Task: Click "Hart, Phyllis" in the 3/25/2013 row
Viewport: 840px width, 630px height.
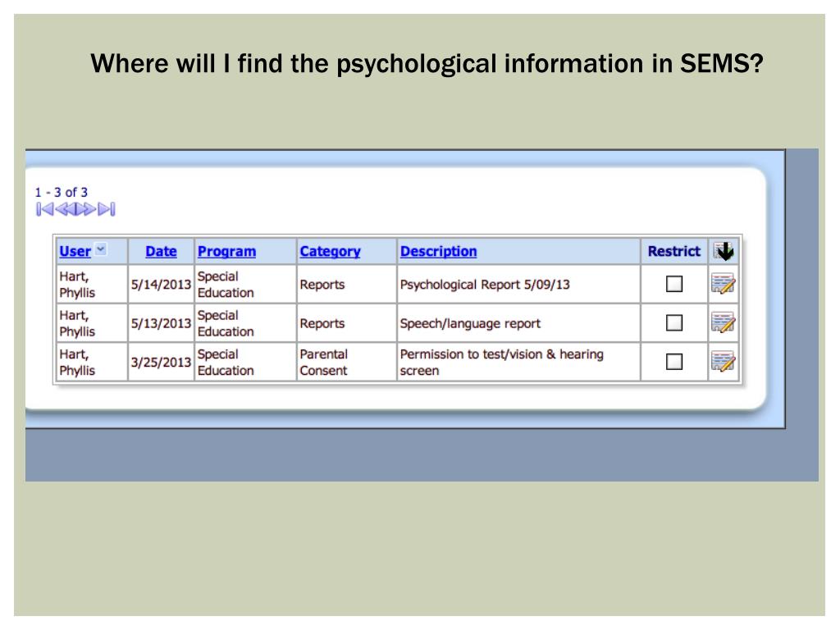Action: (77, 362)
